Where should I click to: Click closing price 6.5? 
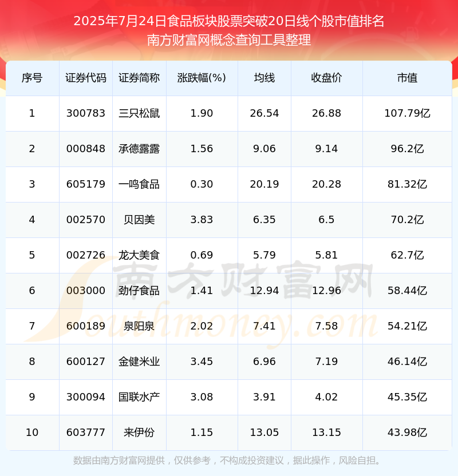tap(326, 220)
